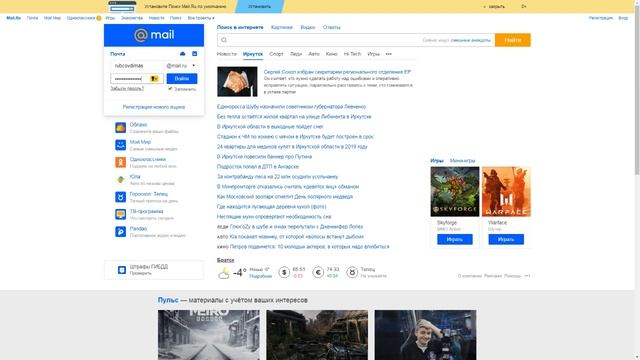Open the Мой Мир service icon

click(x=120, y=145)
